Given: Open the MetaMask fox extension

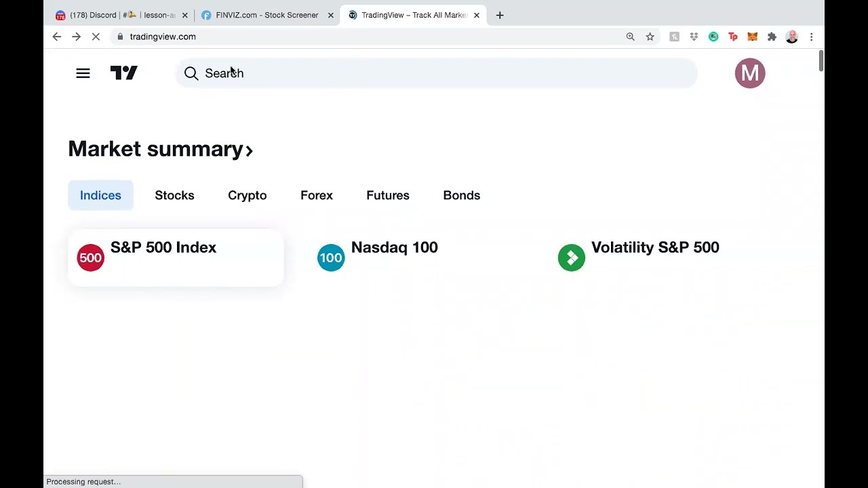Looking at the screenshot, I should [752, 37].
